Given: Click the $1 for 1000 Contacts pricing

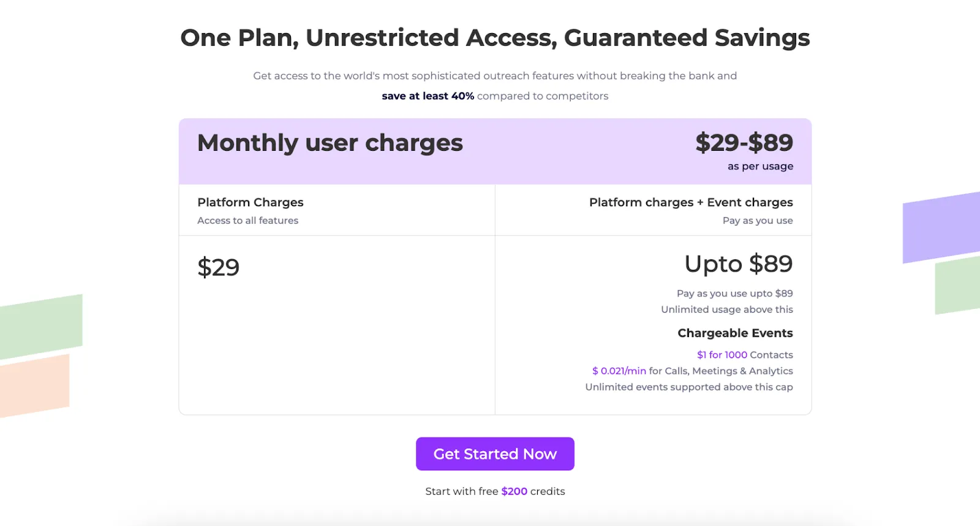Looking at the screenshot, I should 745,354.
